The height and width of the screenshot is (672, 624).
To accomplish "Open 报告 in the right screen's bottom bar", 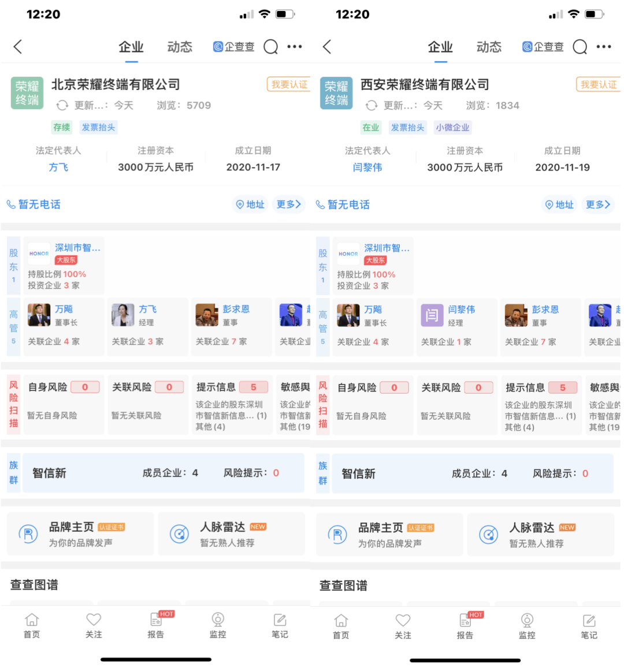I will click(465, 626).
